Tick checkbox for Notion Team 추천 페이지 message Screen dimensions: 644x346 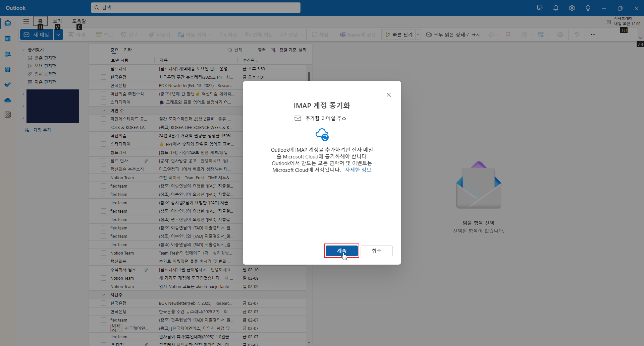pos(104,178)
